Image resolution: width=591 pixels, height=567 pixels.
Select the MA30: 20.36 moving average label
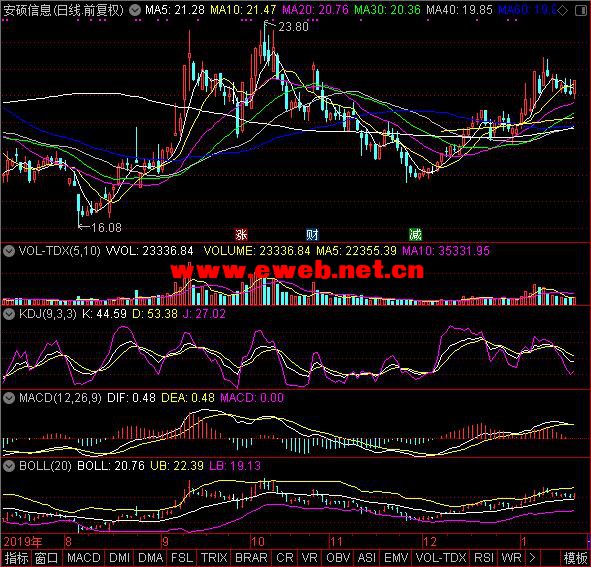click(387, 9)
